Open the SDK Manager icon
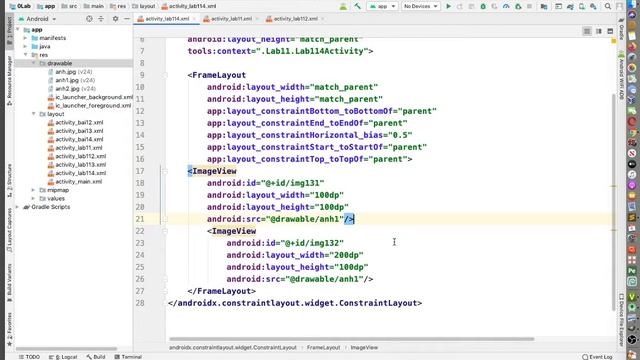Screen dimensions: 640x360 tap(593, 6)
